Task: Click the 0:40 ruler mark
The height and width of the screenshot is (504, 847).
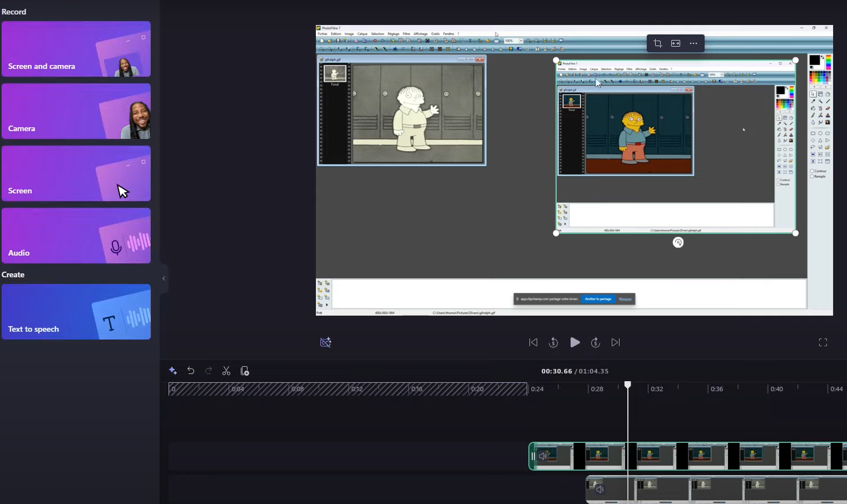Action: (x=776, y=389)
